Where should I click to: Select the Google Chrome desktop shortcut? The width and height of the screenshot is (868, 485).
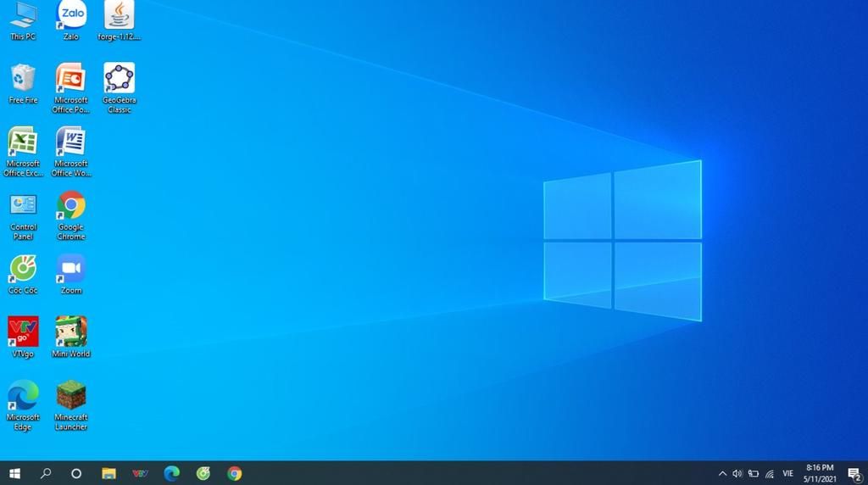coord(71,216)
